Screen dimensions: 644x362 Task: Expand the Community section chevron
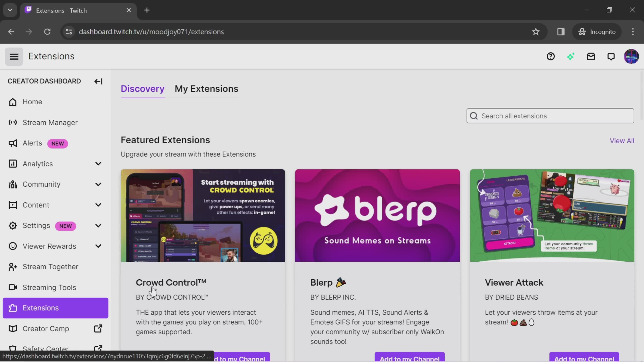coord(98,184)
